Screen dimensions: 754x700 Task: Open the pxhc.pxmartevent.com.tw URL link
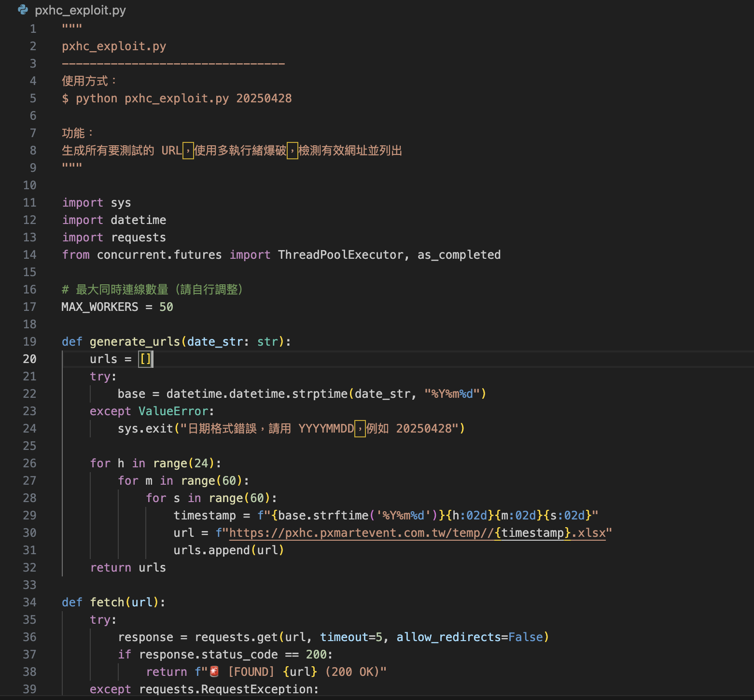point(417,533)
